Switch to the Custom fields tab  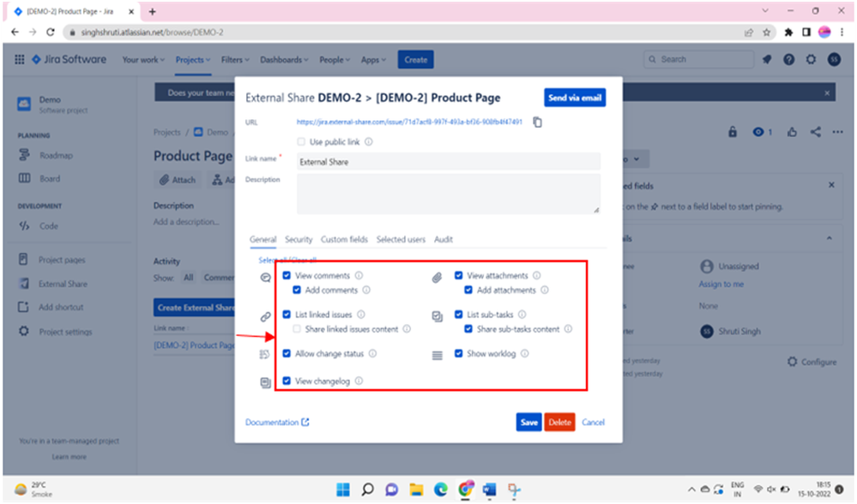click(344, 240)
